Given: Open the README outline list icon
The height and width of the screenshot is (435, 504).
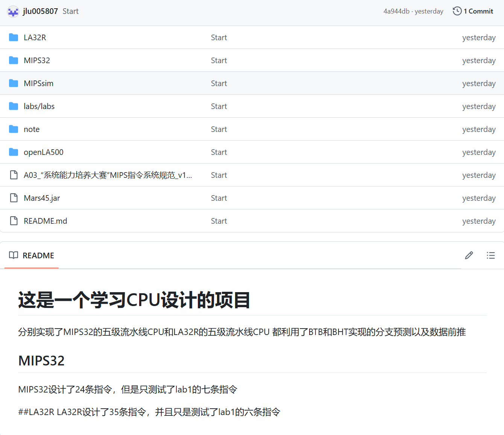Looking at the screenshot, I should coord(490,256).
